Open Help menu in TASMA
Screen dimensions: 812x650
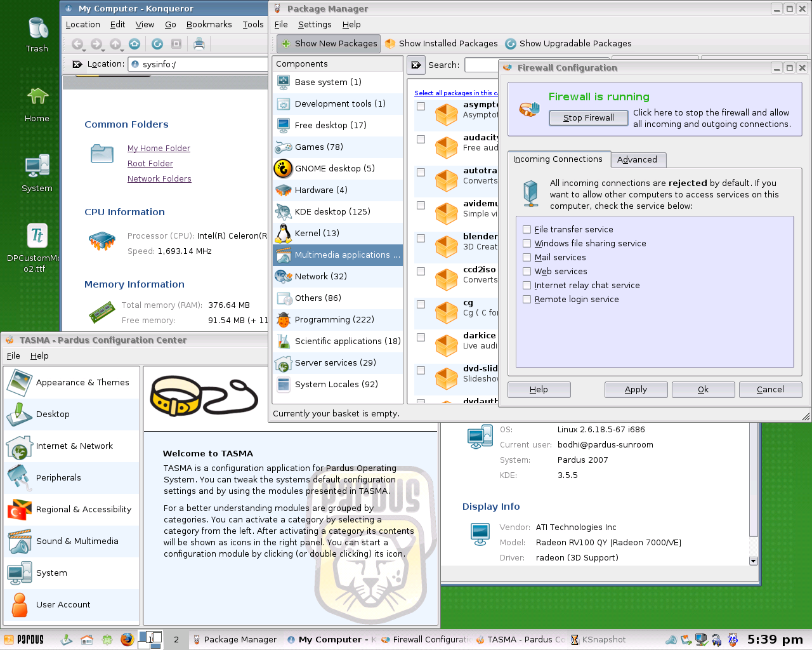39,356
